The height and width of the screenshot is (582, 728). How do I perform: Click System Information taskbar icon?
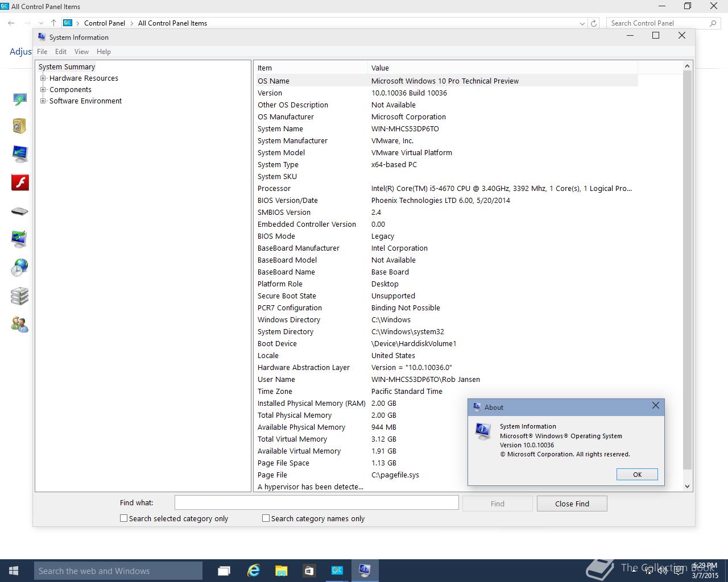coord(365,571)
